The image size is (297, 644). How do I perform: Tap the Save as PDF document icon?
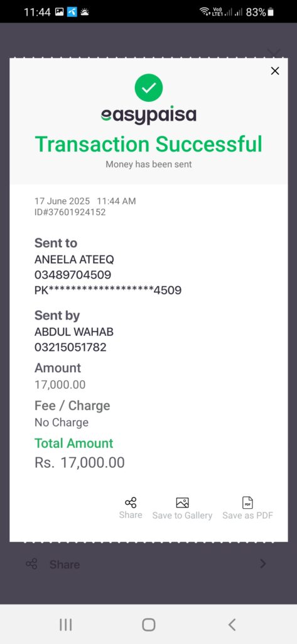(x=248, y=502)
